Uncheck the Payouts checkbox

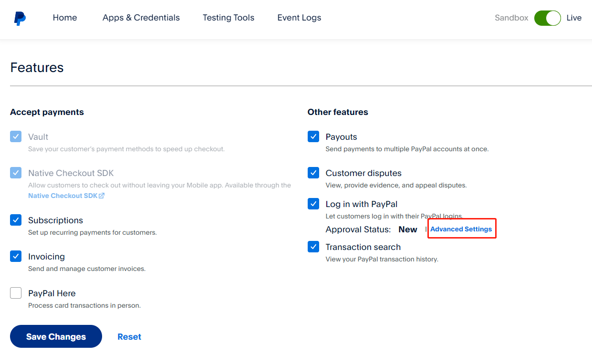[x=313, y=136]
